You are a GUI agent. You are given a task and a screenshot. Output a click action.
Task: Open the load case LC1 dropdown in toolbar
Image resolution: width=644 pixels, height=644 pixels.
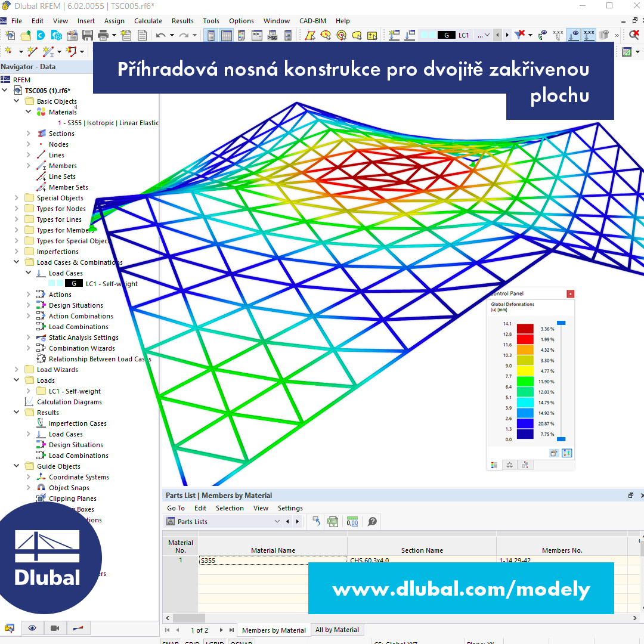click(x=487, y=35)
